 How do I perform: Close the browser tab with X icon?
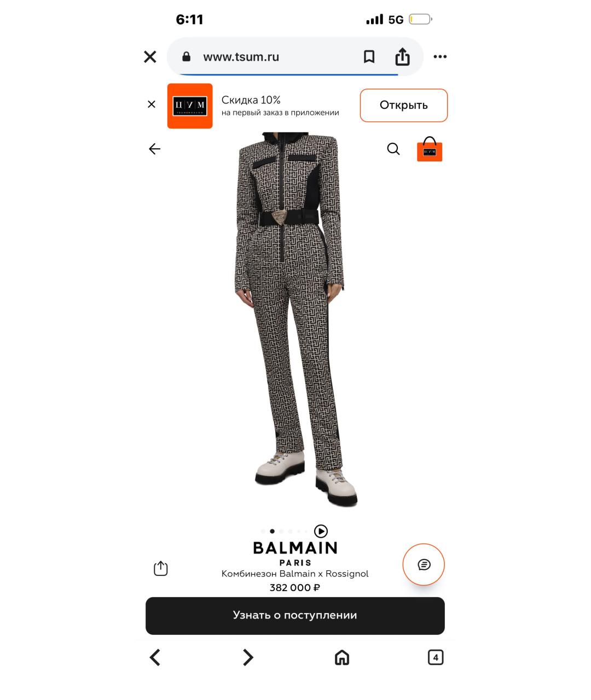(150, 57)
